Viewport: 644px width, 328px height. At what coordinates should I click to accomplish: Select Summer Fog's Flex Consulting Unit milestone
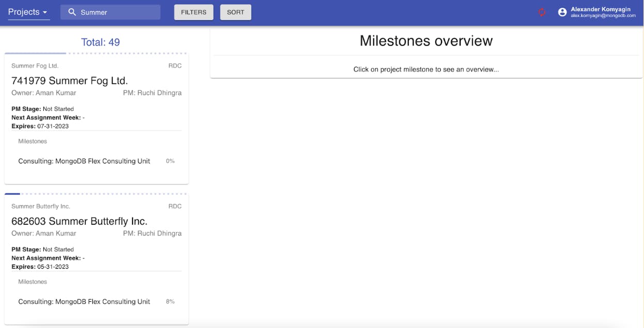84,161
